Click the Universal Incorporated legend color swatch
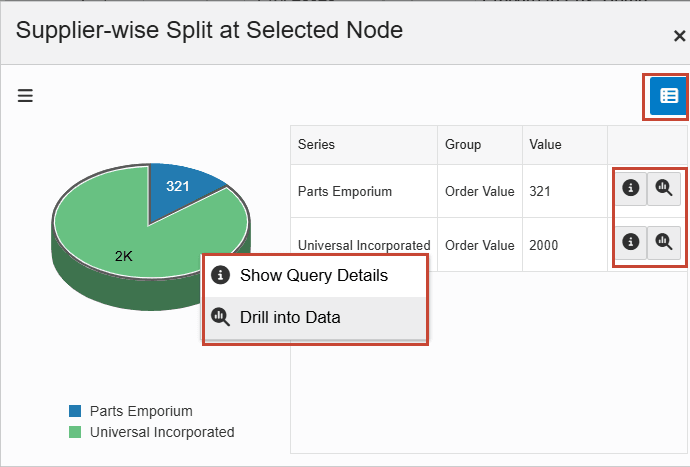Image resolution: width=690 pixels, height=467 pixels. tap(75, 433)
